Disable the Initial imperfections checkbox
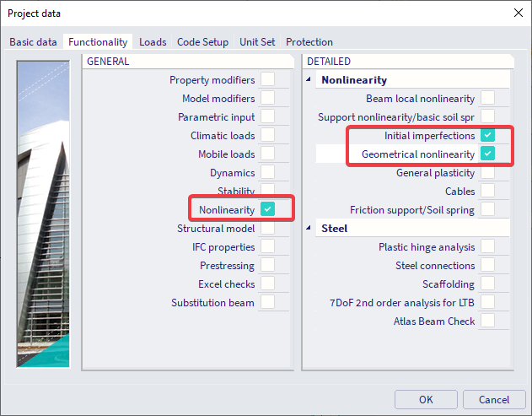Image resolution: width=532 pixels, height=416 pixels. click(487, 136)
